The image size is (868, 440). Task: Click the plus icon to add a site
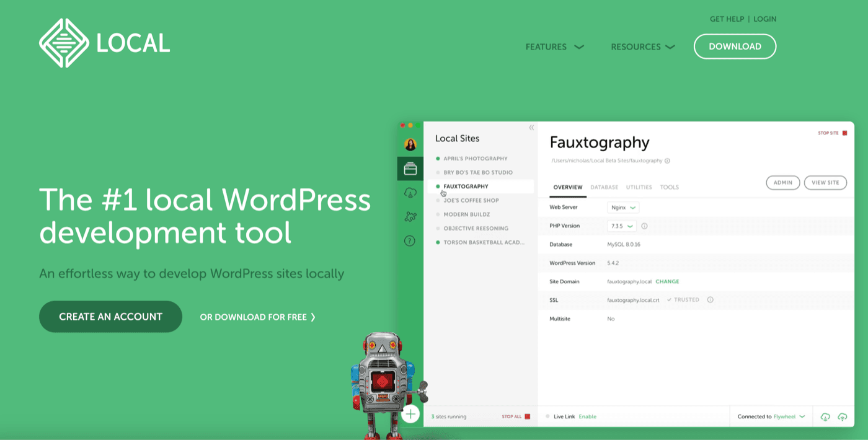[x=410, y=414]
